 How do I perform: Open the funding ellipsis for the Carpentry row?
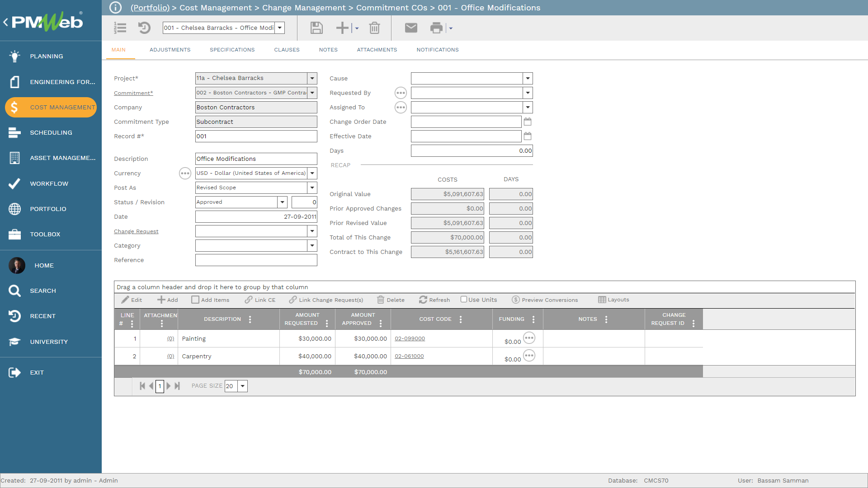[529, 356]
